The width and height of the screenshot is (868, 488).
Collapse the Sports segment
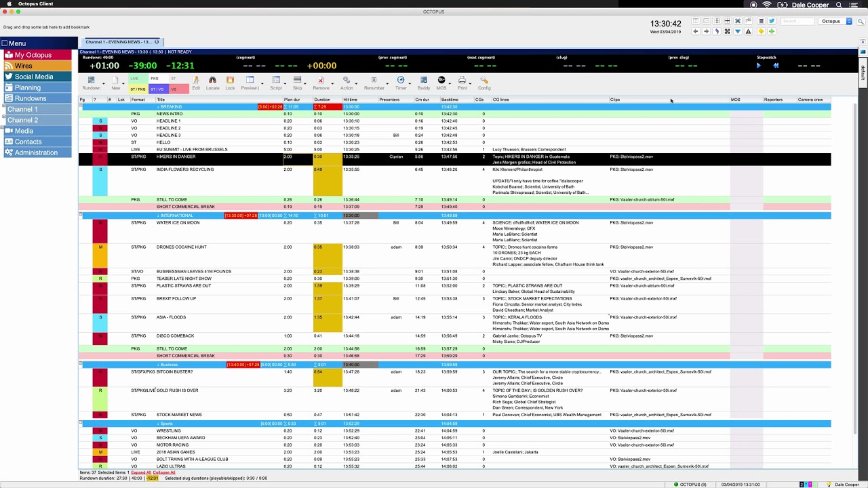point(81,423)
